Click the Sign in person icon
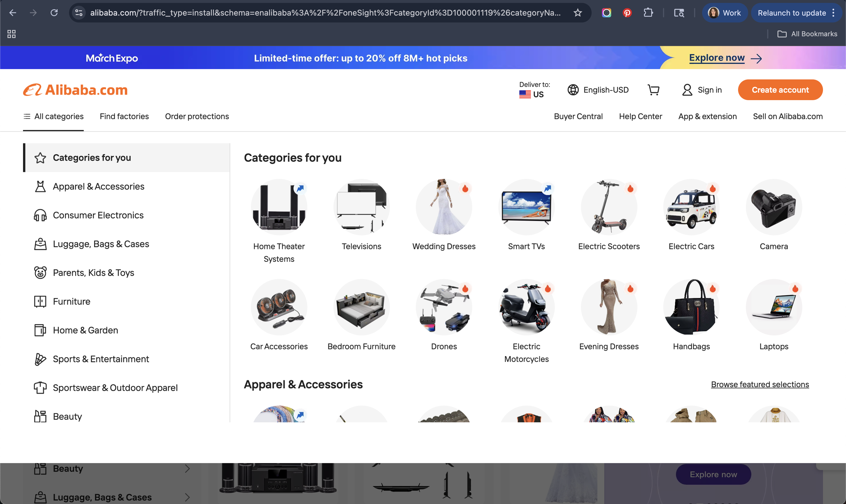Image resolution: width=846 pixels, height=504 pixels. (x=687, y=90)
